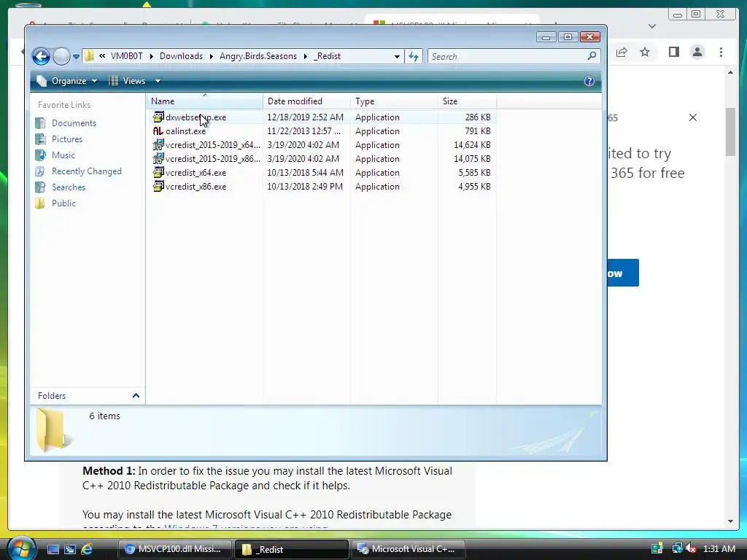
Task: Switch to Microsoft Visual C++ taskbar button
Action: [409, 550]
